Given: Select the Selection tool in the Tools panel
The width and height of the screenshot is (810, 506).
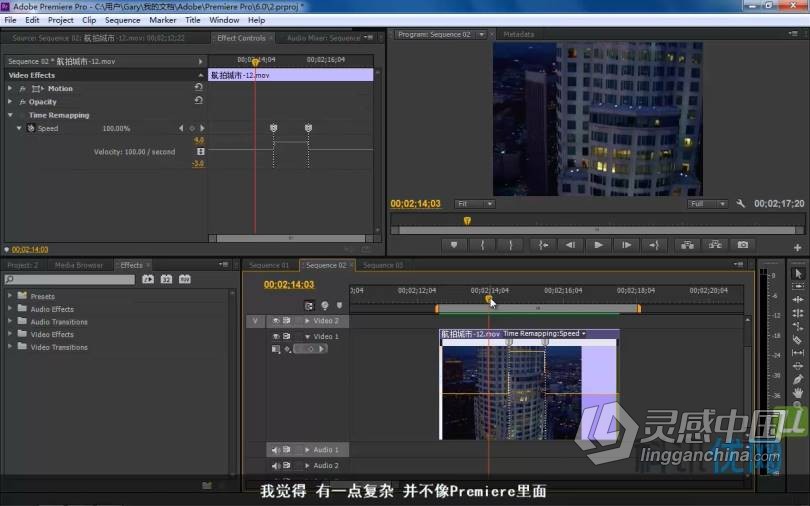Looking at the screenshot, I should coord(798,274).
